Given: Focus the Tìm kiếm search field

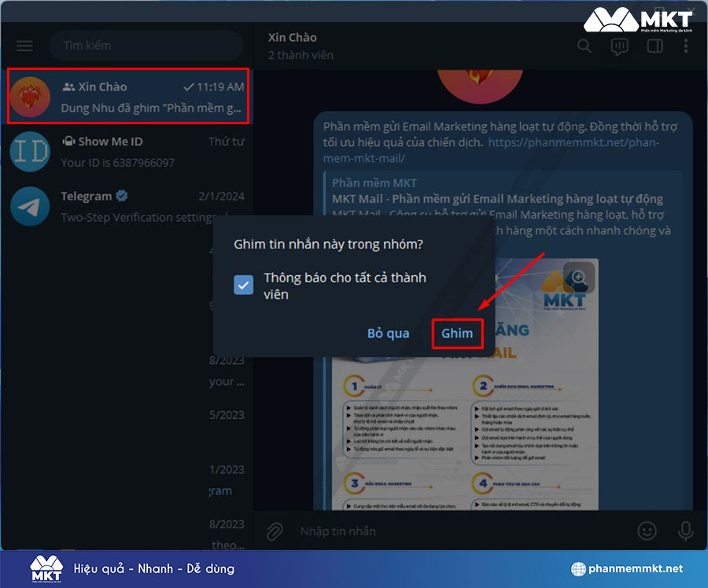Looking at the screenshot, I should [x=146, y=46].
